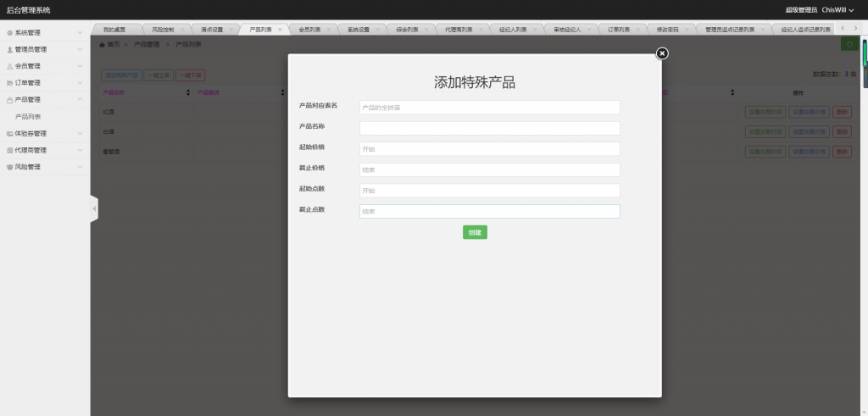Focus the 产品对应表名 input field
Screen dimensions: 868x416
point(489,108)
